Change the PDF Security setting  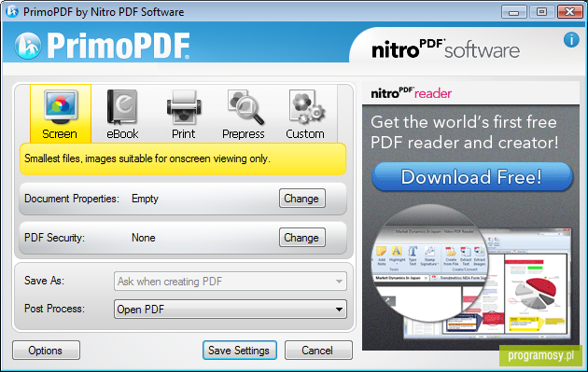[301, 238]
